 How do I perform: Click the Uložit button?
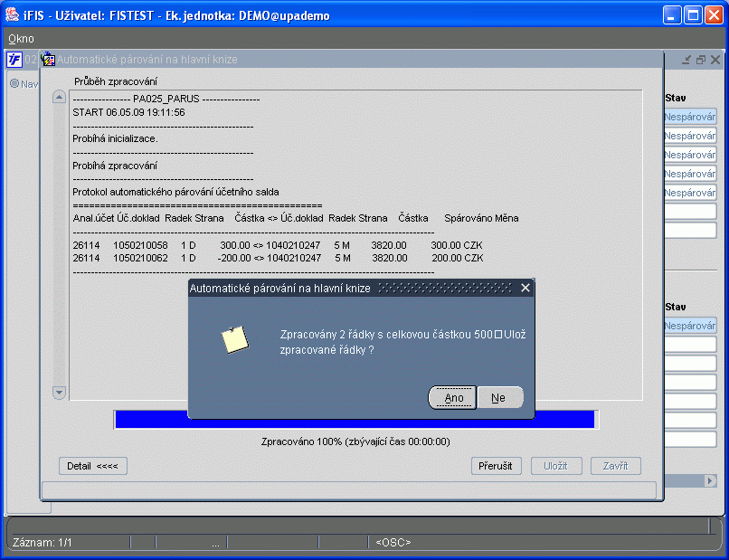coord(556,466)
